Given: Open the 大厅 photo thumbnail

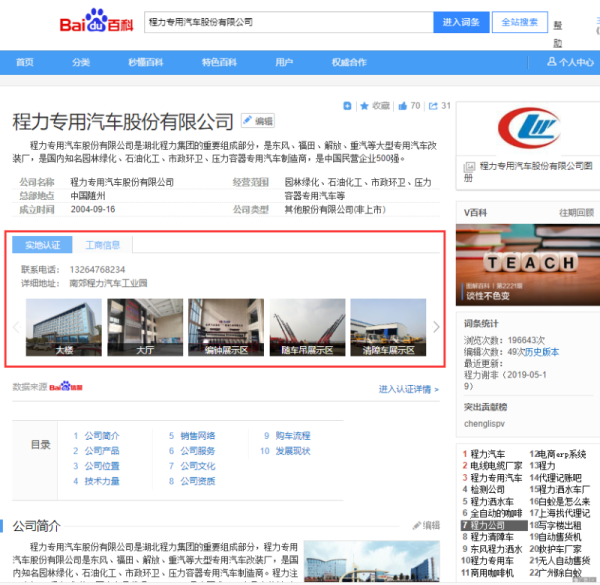Looking at the screenshot, I should (145, 327).
